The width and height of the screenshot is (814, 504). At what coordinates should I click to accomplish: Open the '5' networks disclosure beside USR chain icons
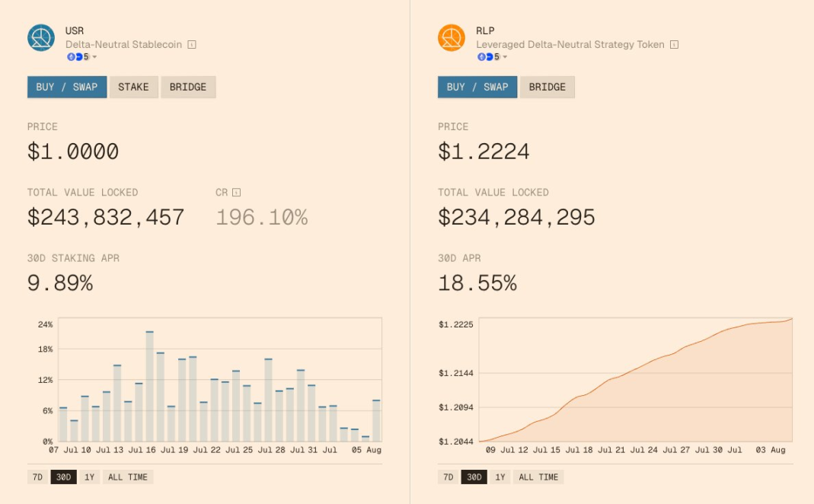(85, 56)
